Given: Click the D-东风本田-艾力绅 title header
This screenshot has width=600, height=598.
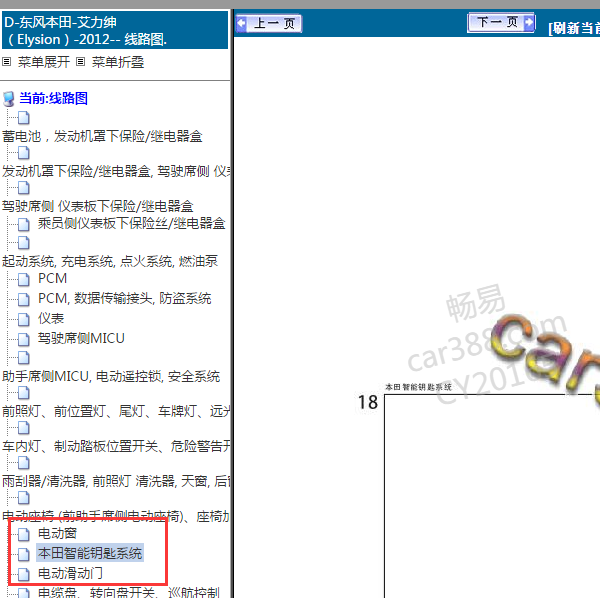Looking at the screenshot, I should tap(115, 30).
